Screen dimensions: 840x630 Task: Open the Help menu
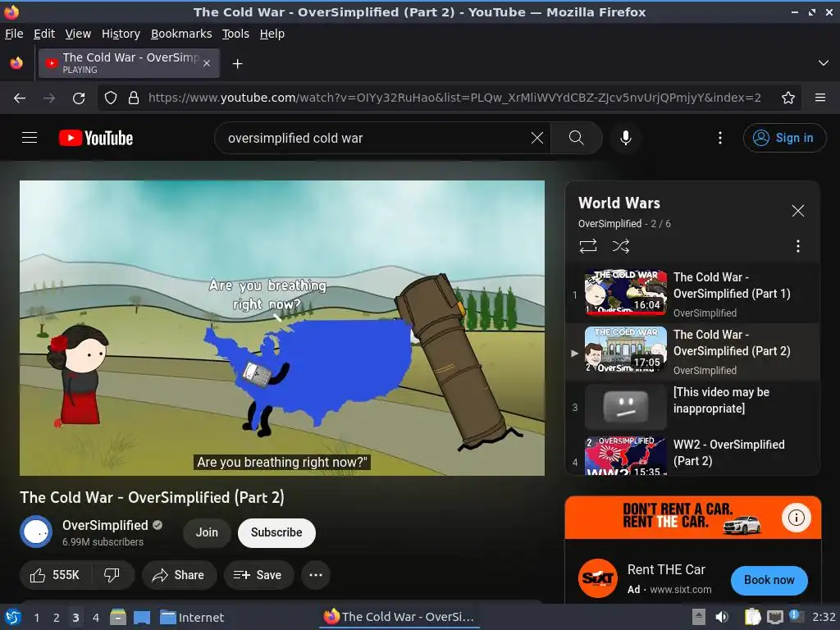(272, 34)
